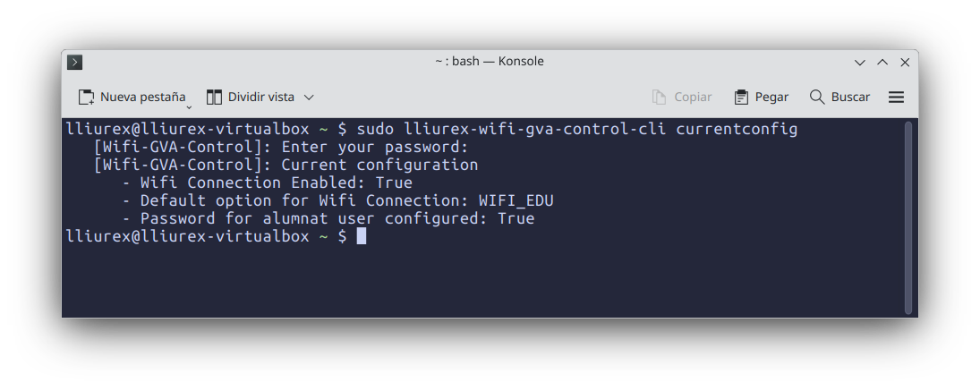Click the magnifying glass search icon

[x=817, y=97]
